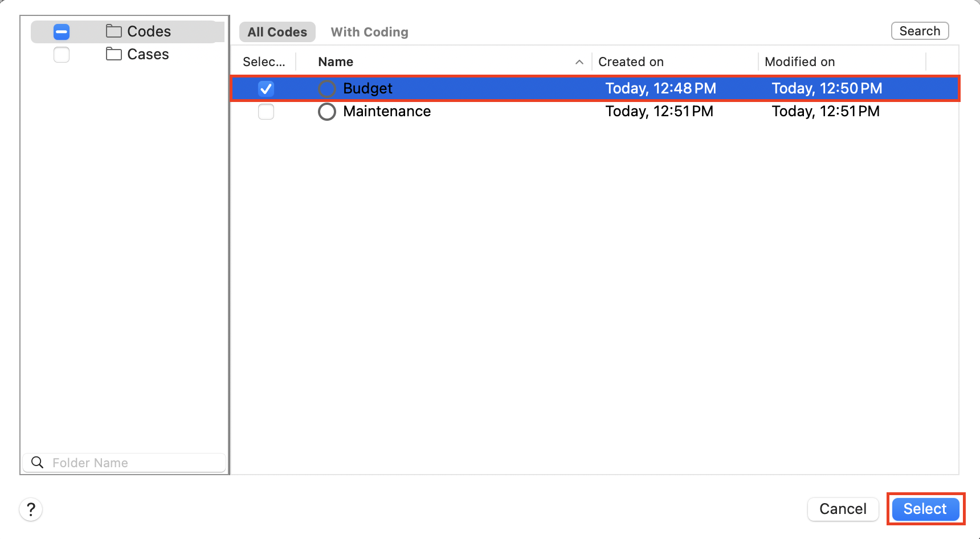The image size is (980, 539).
Task: Sort by the Name column header
Action: pos(336,62)
